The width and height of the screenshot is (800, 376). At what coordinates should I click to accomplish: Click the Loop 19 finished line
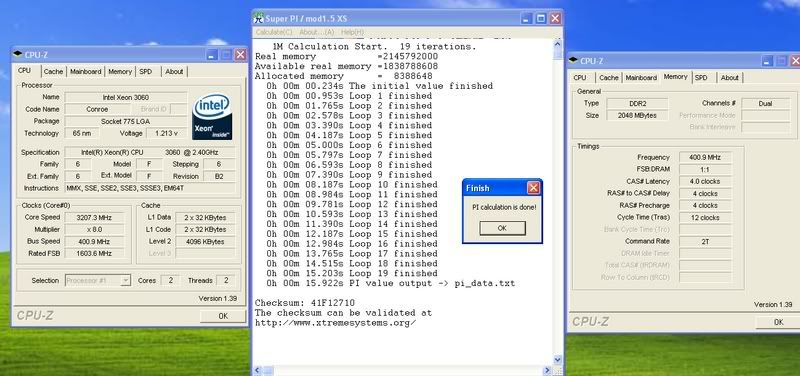click(352, 273)
